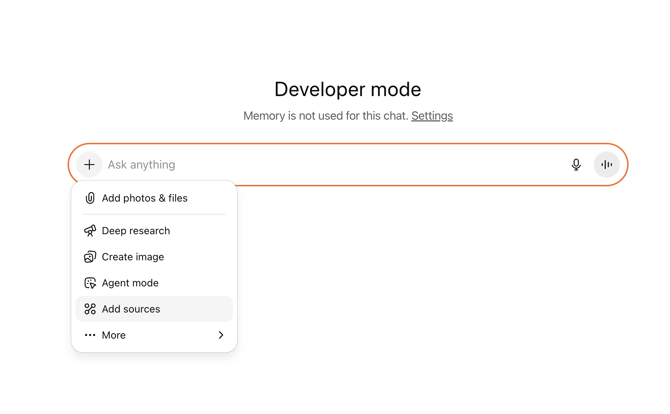Pick the Create image menu entry
Screen dimensions: 670x414
pyautogui.click(x=133, y=257)
